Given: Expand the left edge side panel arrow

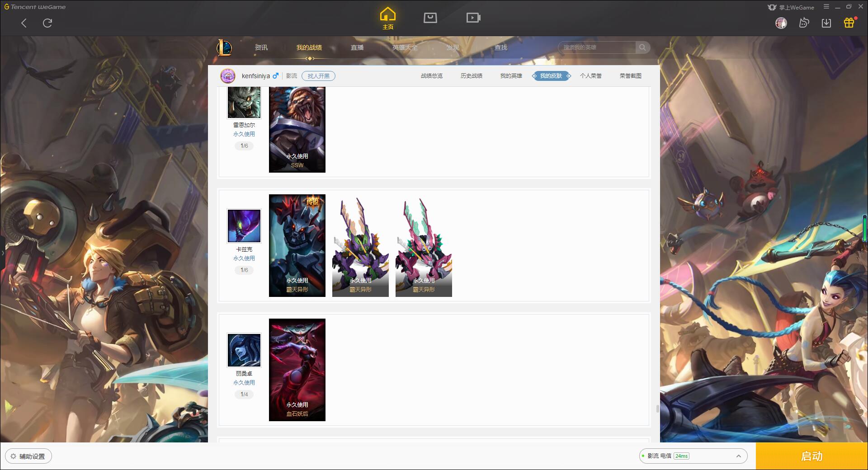Looking at the screenshot, I should coord(2,253).
